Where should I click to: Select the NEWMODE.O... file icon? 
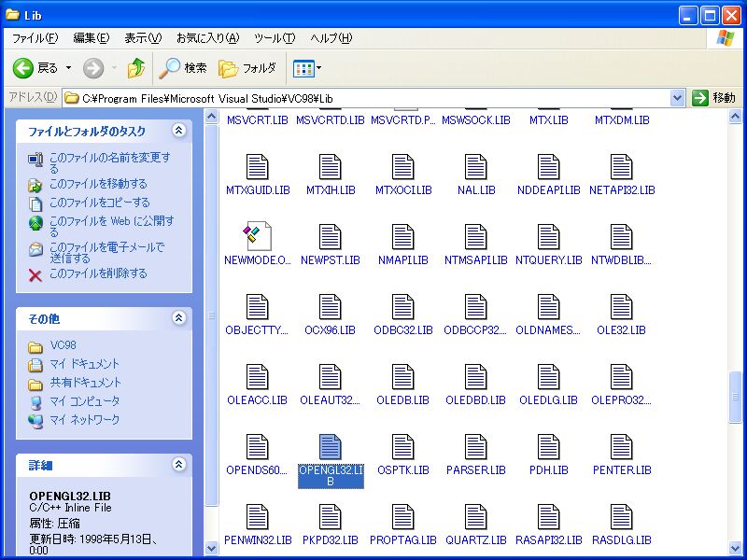click(258, 236)
